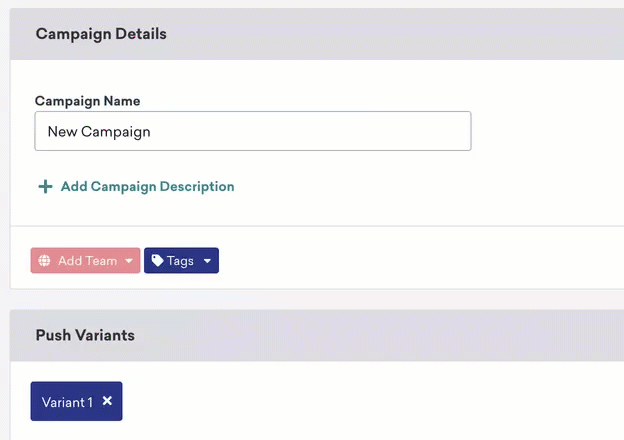
Task: Expand the Tags dropdown arrow
Action: tap(207, 261)
